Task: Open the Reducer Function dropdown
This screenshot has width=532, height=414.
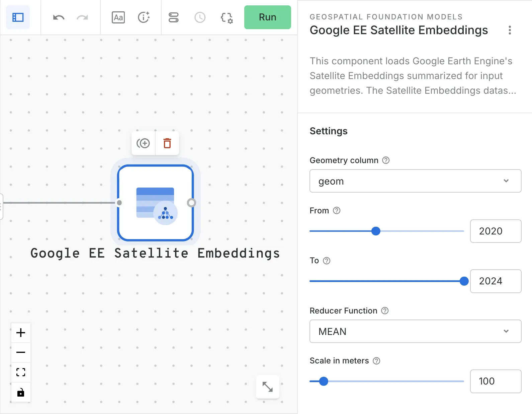Action: [415, 331]
